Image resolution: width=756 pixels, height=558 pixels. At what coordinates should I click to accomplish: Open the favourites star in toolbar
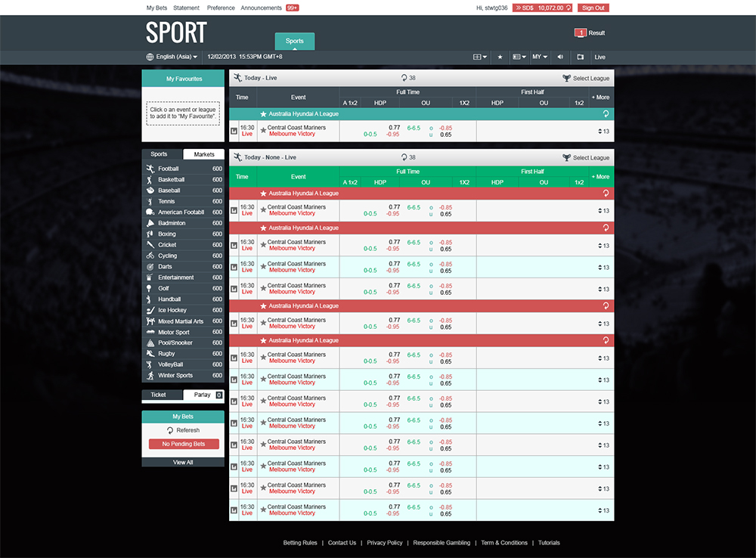[x=500, y=57]
